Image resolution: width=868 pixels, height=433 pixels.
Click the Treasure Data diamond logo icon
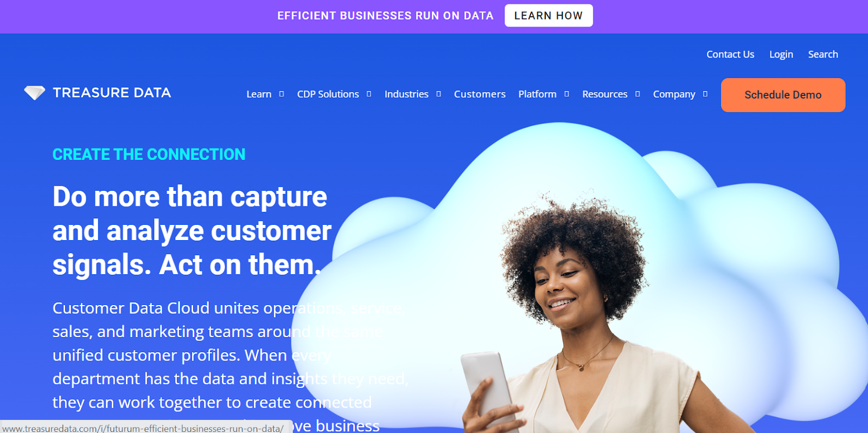pyautogui.click(x=35, y=93)
